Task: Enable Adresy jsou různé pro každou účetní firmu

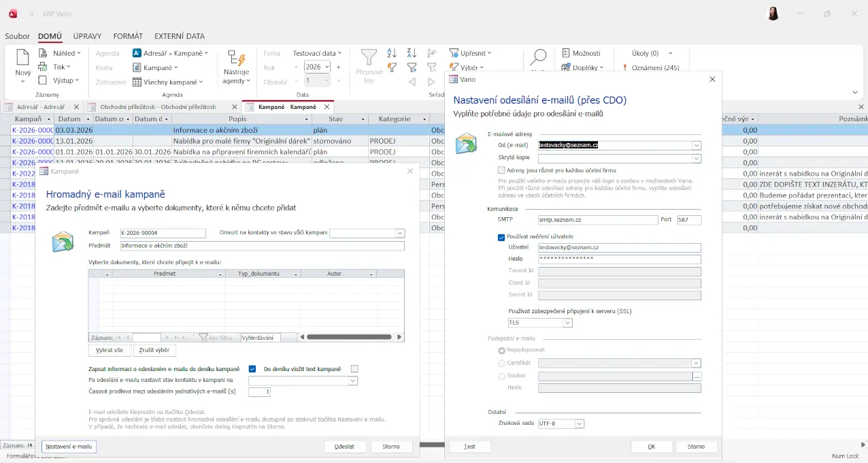Action: [501, 170]
